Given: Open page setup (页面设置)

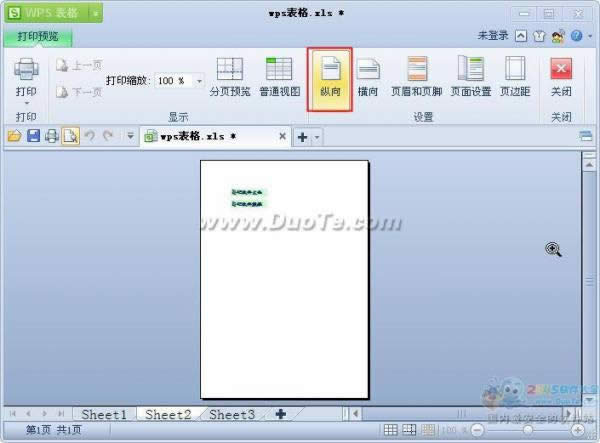Looking at the screenshot, I should [471, 77].
